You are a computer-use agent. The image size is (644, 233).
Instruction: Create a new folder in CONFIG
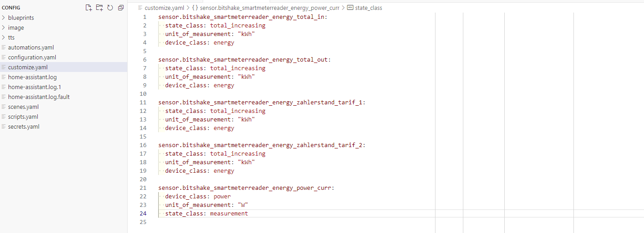pyautogui.click(x=99, y=8)
